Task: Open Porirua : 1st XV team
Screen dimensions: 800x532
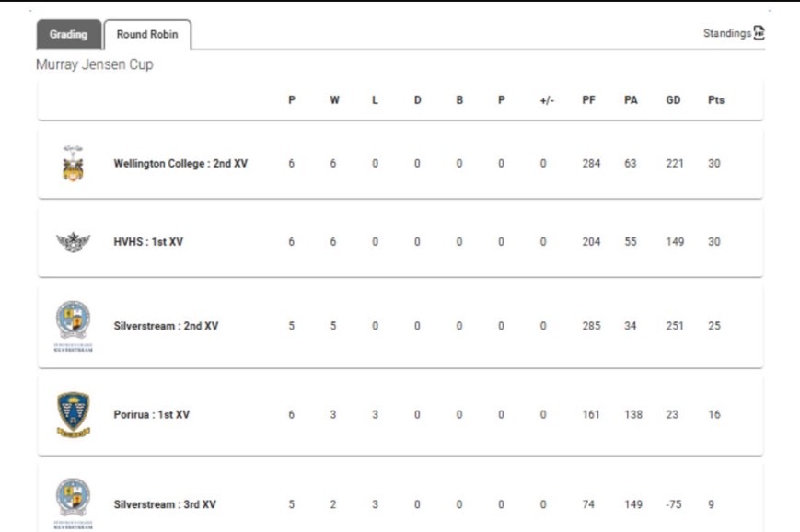Action: click(x=152, y=414)
